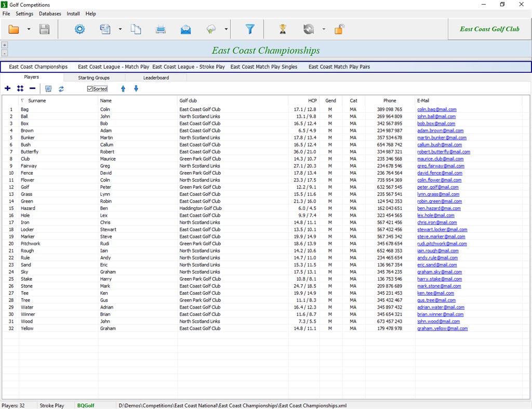Click the colin.bag@mail.com email link
Screen dimensions: 532x409
tap(436, 110)
